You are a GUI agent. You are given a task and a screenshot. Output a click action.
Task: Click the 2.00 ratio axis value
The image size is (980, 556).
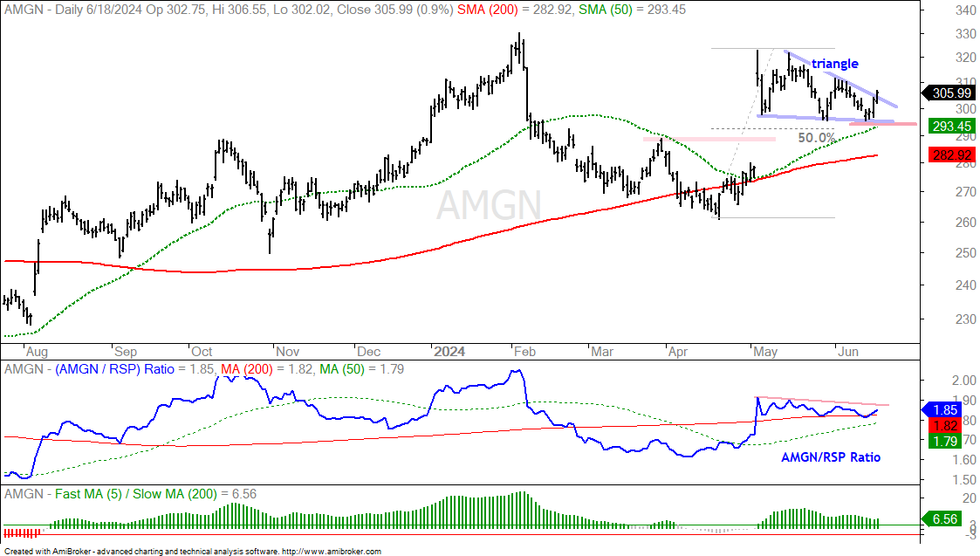coord(964,381)
